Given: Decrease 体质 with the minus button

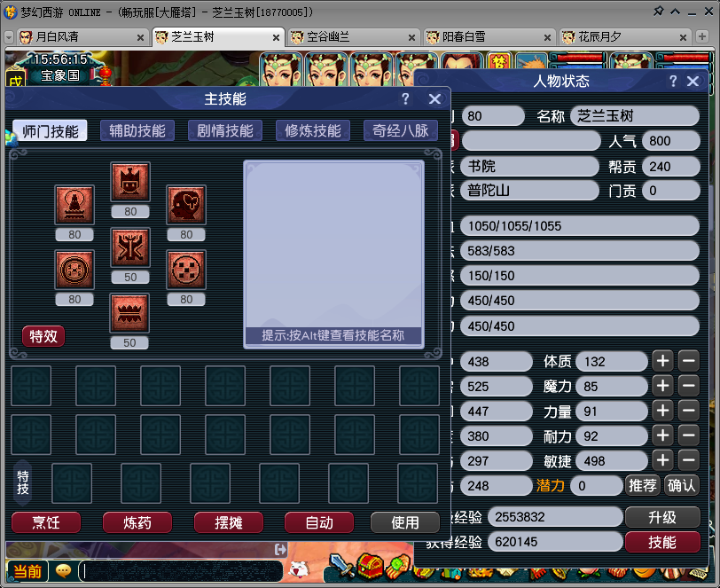Looking at the screenshot, I should click(689, 361).
